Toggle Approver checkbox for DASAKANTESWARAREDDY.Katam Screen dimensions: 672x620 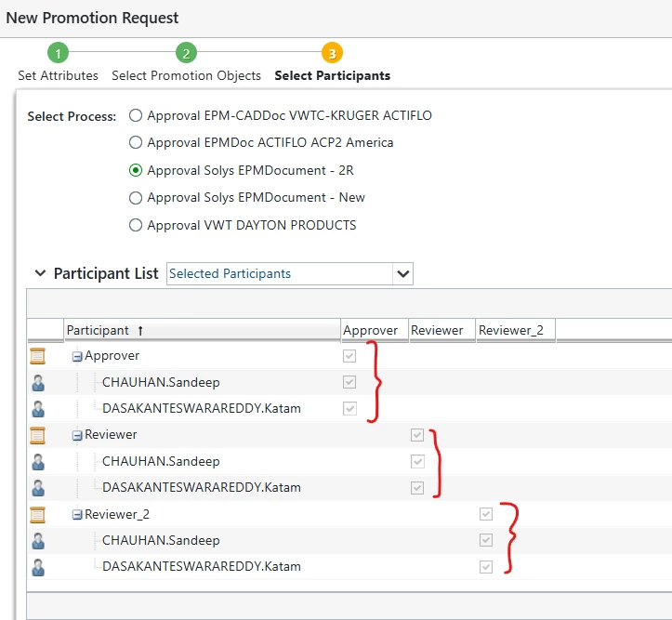(349, 408)
